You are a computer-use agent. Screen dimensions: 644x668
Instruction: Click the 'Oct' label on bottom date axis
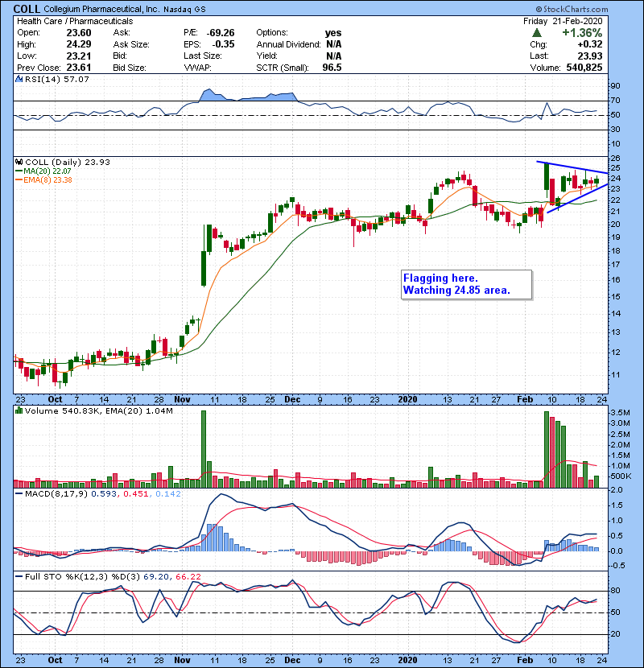click(x=55, y=660)
